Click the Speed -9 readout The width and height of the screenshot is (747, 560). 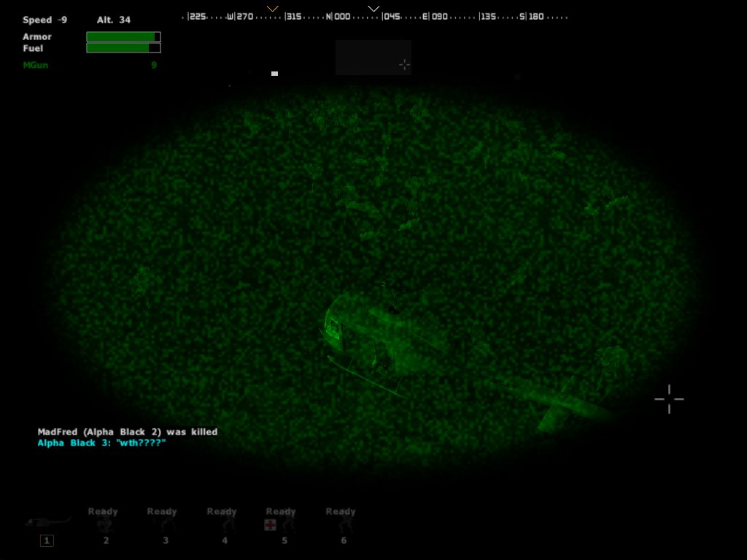pos(44,20)
